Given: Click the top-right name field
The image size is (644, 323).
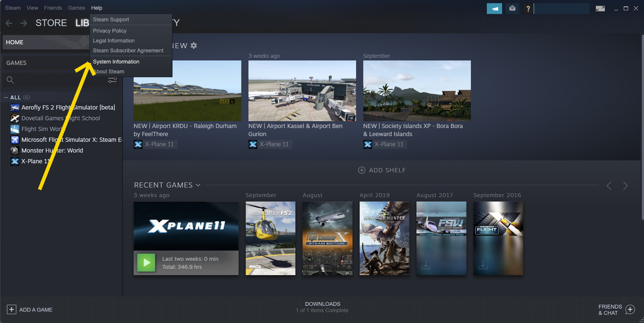Looking at the screenshot, I should point(561,9).
